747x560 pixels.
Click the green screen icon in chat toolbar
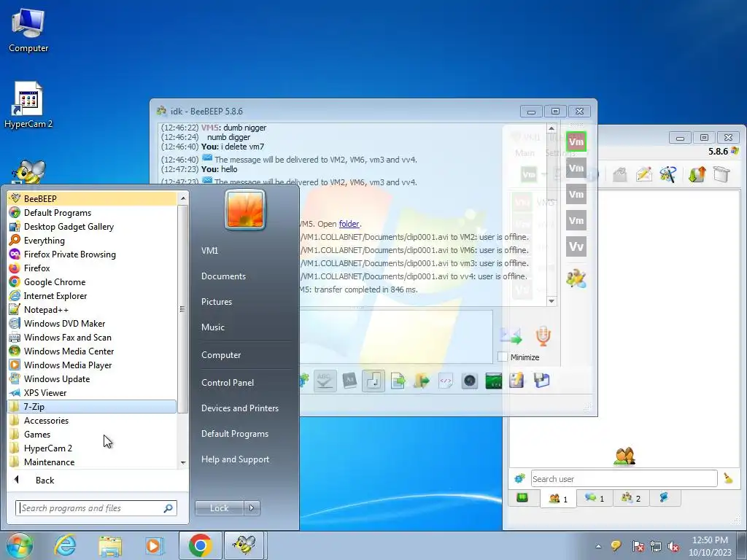pyautogui.click(x=494, y=381)
